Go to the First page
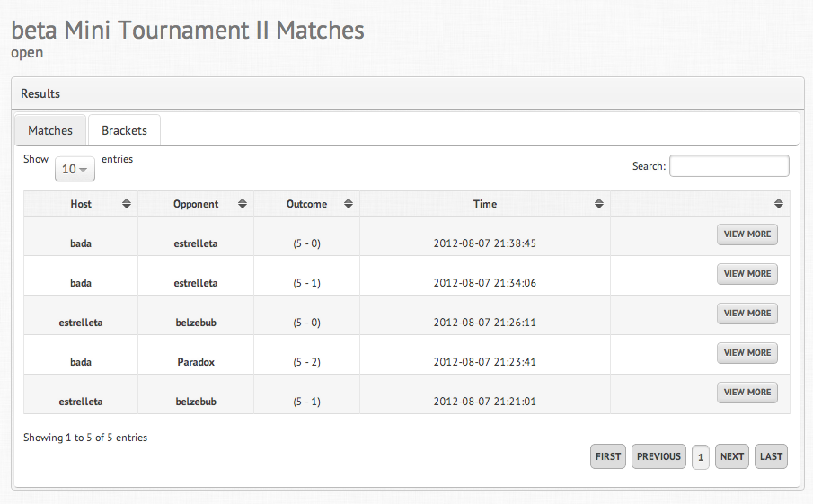Image resolution: width=813 pixels, height=504 pixels. 608,456
